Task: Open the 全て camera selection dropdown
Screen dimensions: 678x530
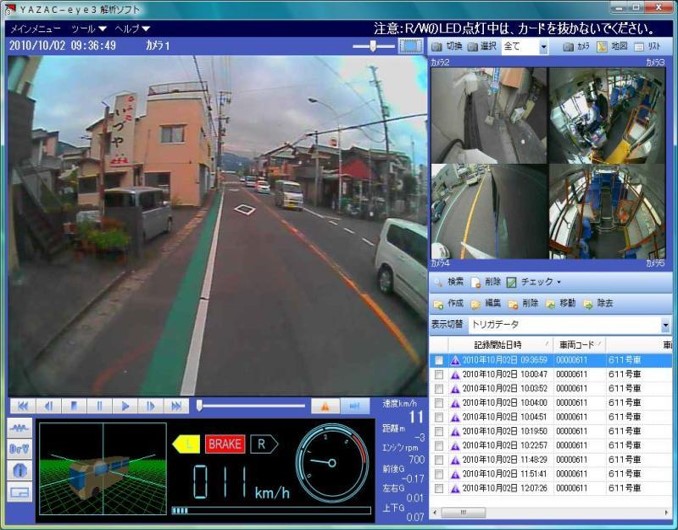Action: tap(543, 47)
